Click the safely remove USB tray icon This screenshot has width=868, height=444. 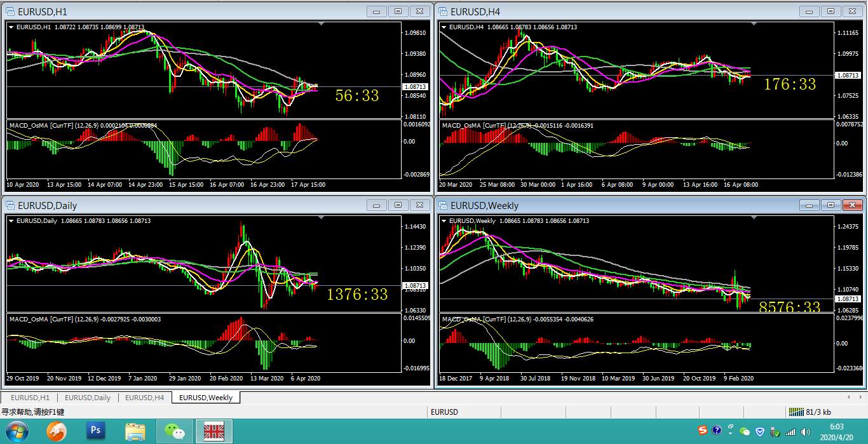pos(775,432)
